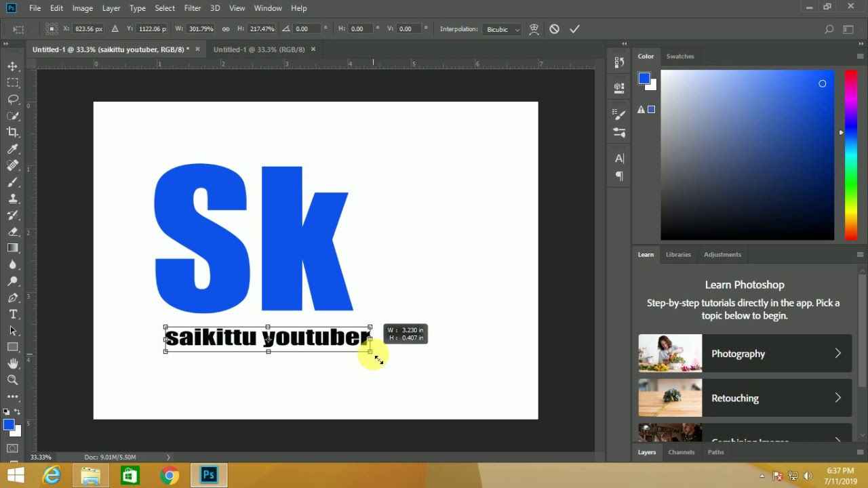Open the Type menu

[138, 8]
